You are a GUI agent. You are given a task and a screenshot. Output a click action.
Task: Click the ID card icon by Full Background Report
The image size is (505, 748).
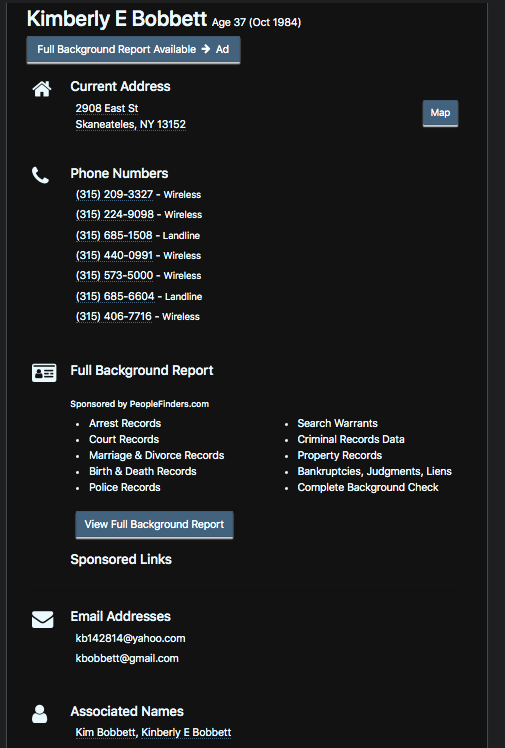coord(44,373)
